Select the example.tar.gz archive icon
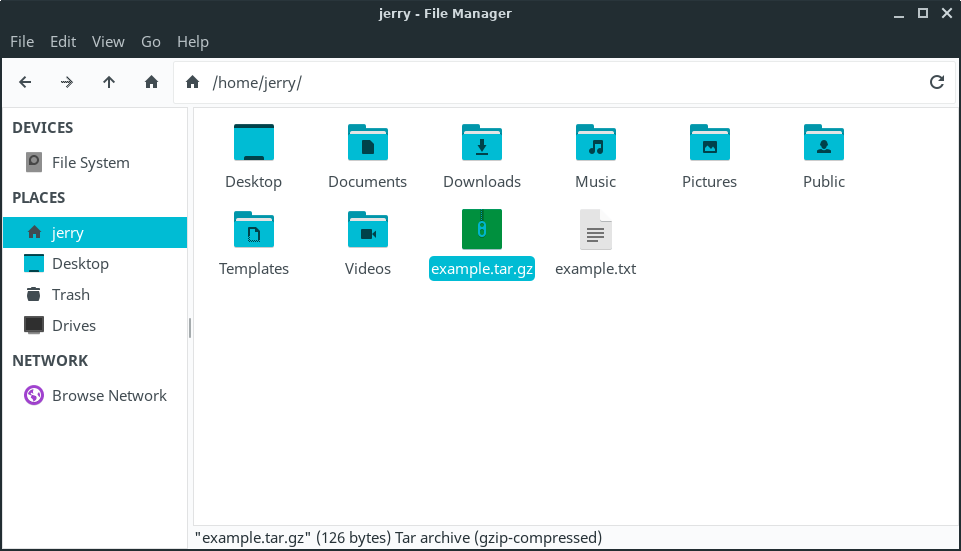The width and height of the screenshot is (961, 551). point(481,230)
